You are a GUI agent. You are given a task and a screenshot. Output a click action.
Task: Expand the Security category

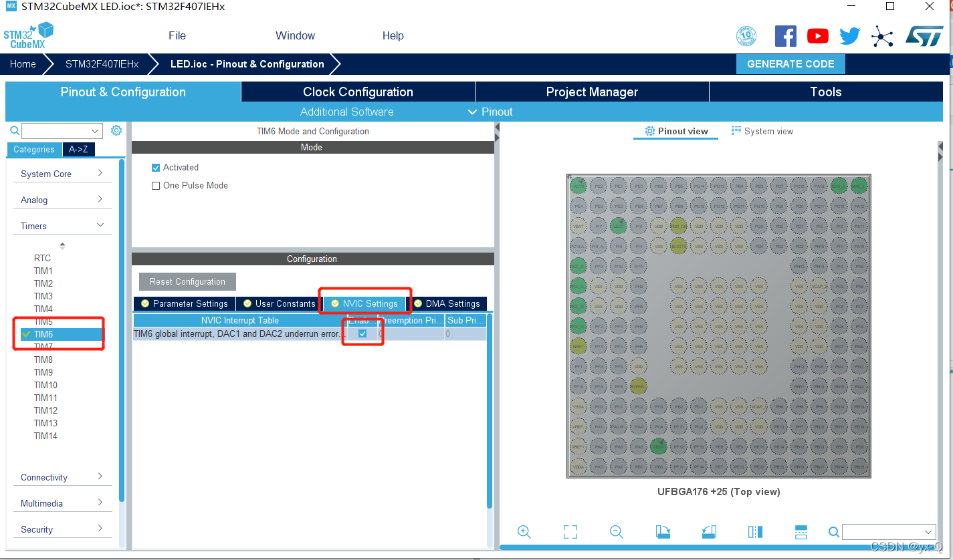(62, 529)
